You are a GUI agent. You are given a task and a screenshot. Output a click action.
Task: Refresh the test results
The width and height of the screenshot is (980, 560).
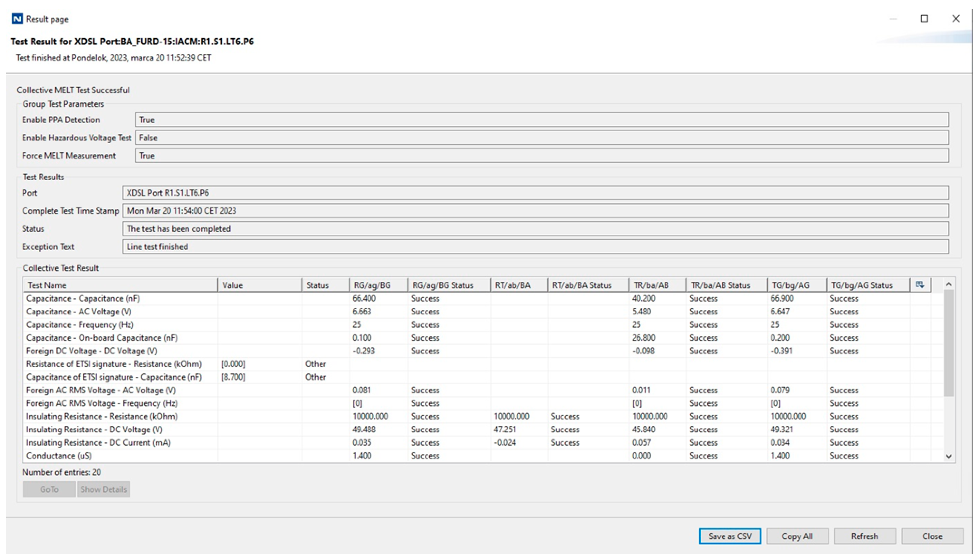tap(864, 536)
